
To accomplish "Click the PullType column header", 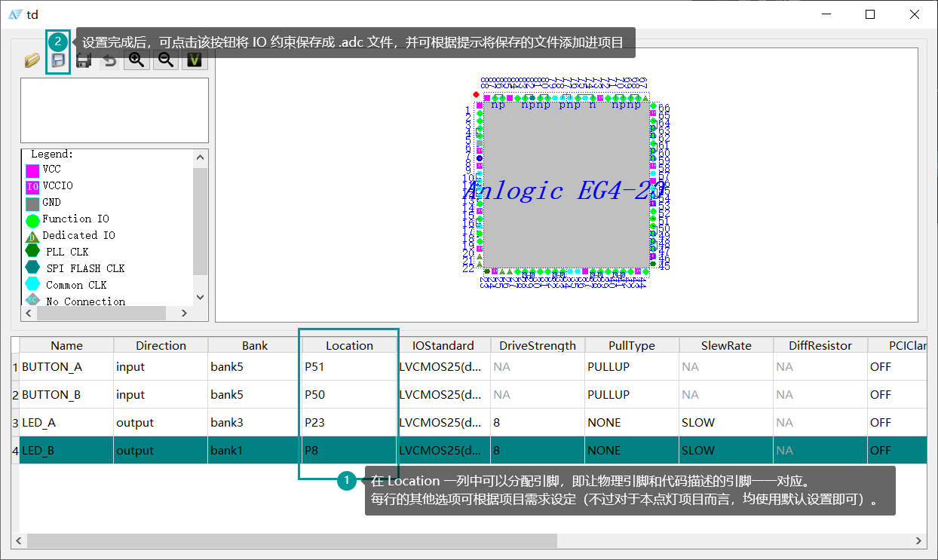I will click(632, 345).
